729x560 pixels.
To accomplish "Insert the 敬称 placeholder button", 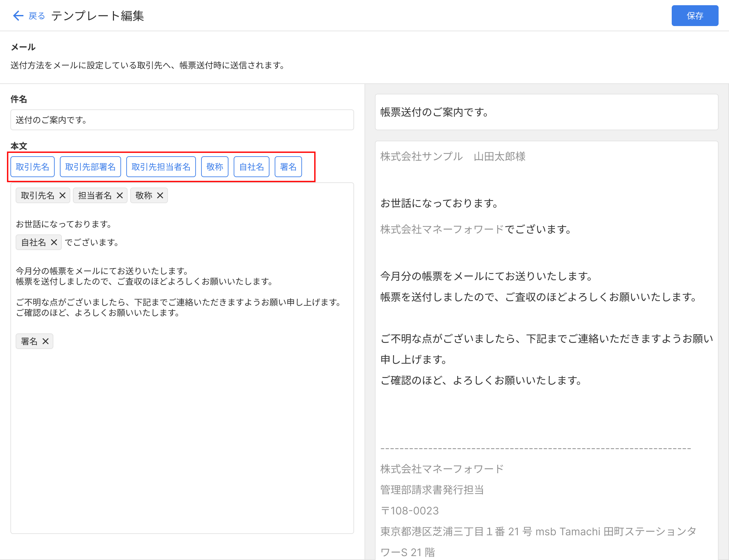I will pos(214,167).
